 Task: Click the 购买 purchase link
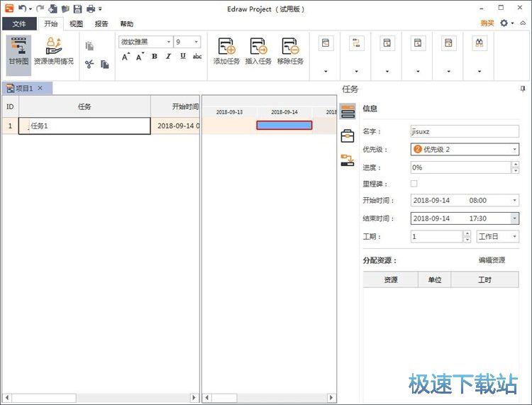tap(487, 23)
